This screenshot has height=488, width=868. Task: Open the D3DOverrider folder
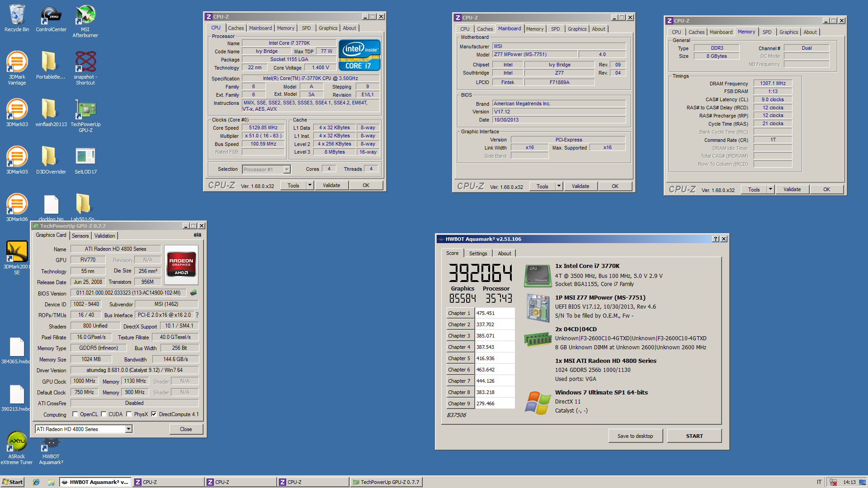point(51,160)
